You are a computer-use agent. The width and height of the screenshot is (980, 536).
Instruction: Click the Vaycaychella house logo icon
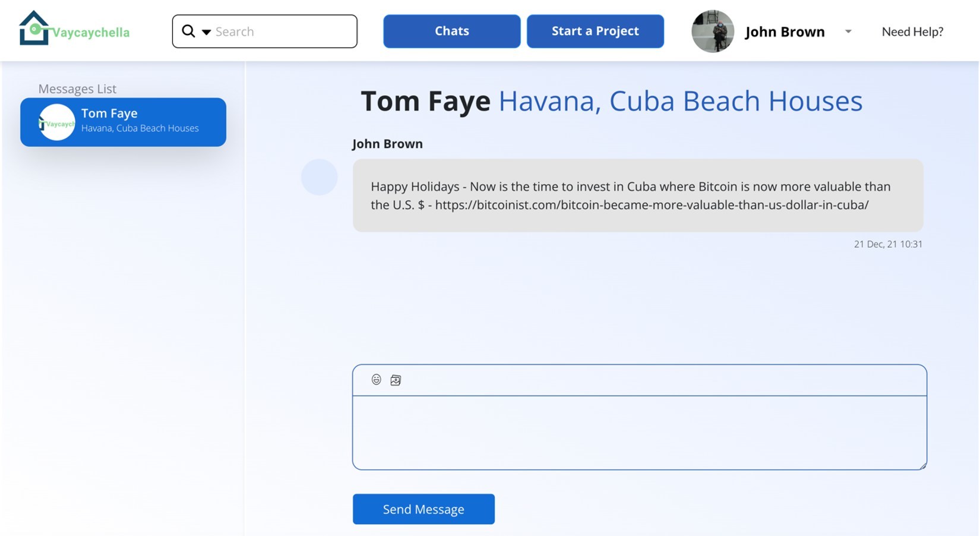(34, 28)
